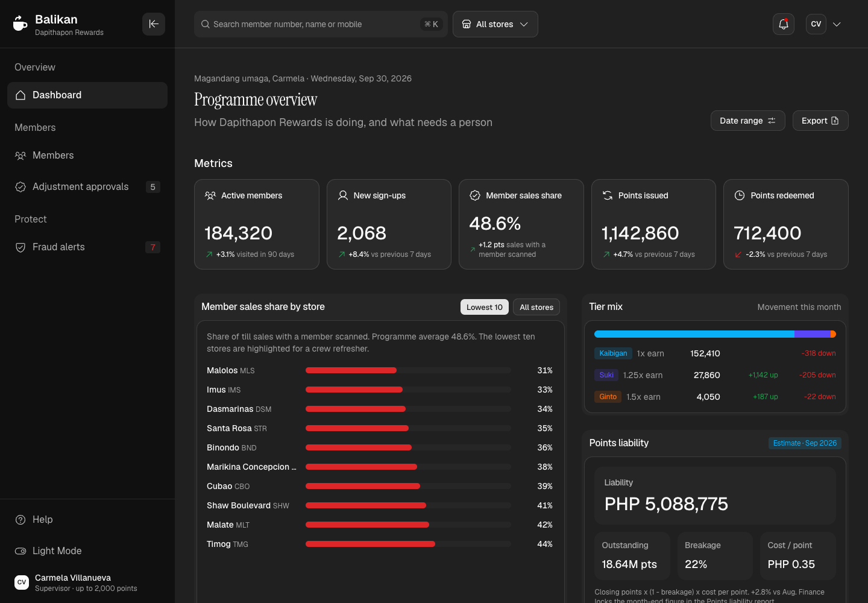Select the Binondo BND store row
Screen dimensions: 868x603
(380, 447)
